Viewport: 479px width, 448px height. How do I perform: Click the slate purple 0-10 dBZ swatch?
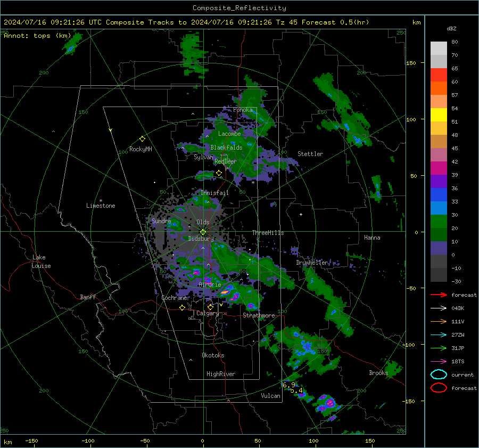pos(439,248)
